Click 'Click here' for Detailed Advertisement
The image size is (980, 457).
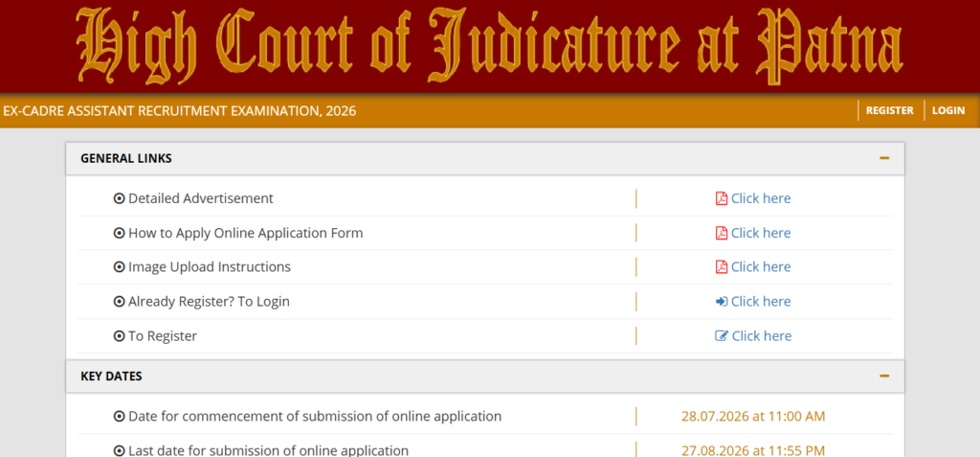[x=761, y=198]
